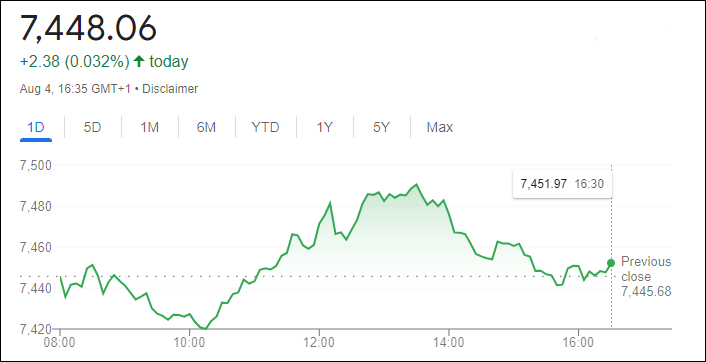
Task: Select the 1D time range tab
Action: [36, 127]
